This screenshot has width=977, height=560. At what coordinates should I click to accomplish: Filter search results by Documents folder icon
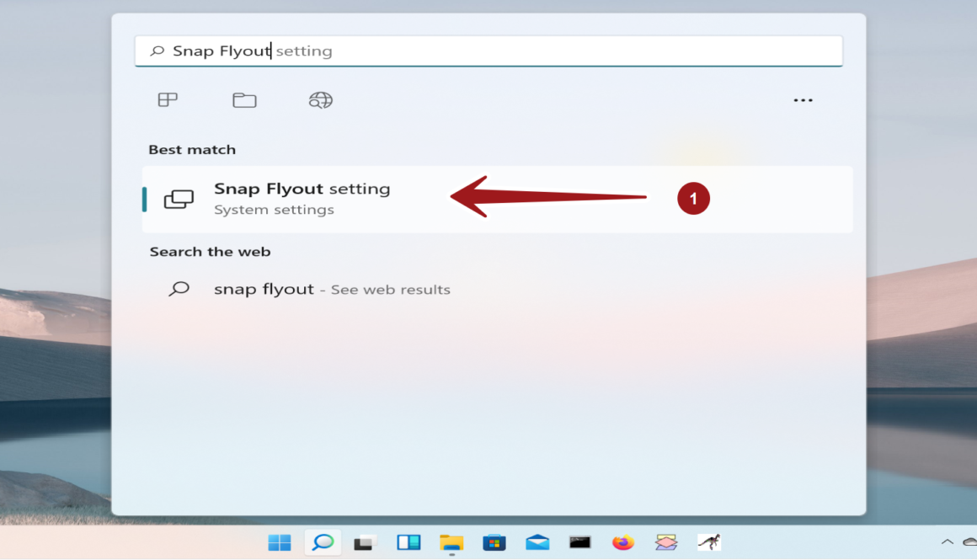(244, 100)
